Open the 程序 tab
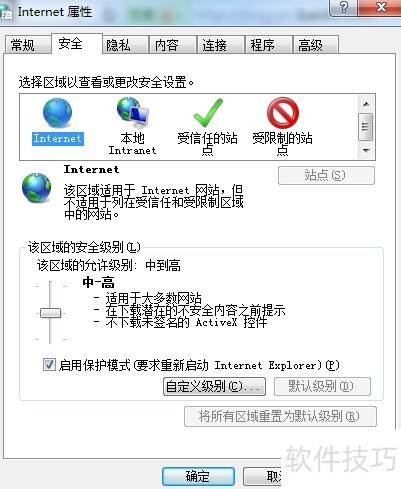This screenshot has height=489, width=401. point(269,45)
